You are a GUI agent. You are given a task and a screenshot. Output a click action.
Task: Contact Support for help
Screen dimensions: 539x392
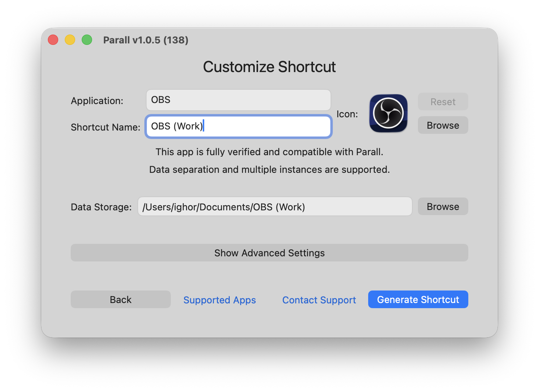[x=319, y=300]
